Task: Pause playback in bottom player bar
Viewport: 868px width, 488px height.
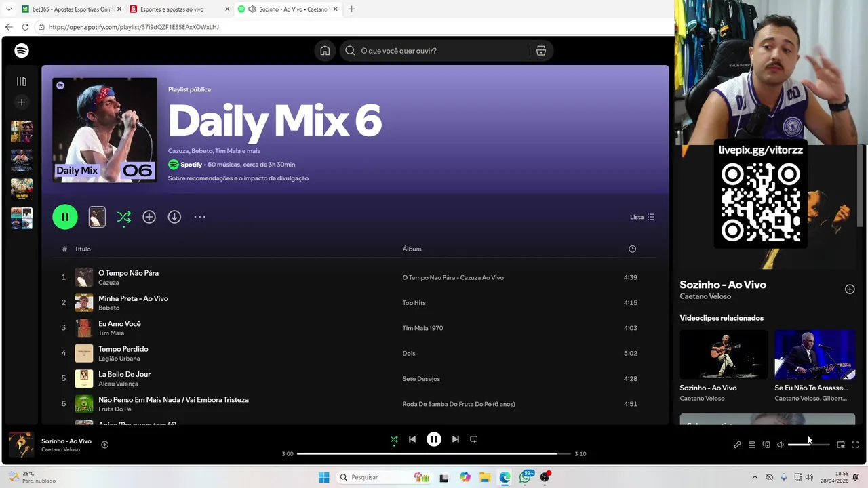Action: click(434, 439)
